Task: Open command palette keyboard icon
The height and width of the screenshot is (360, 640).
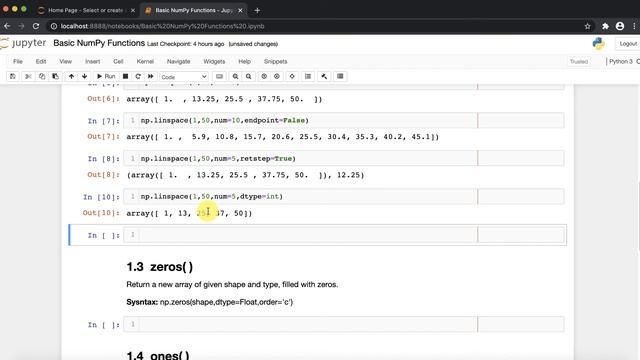Action: [x=219, y=76]
